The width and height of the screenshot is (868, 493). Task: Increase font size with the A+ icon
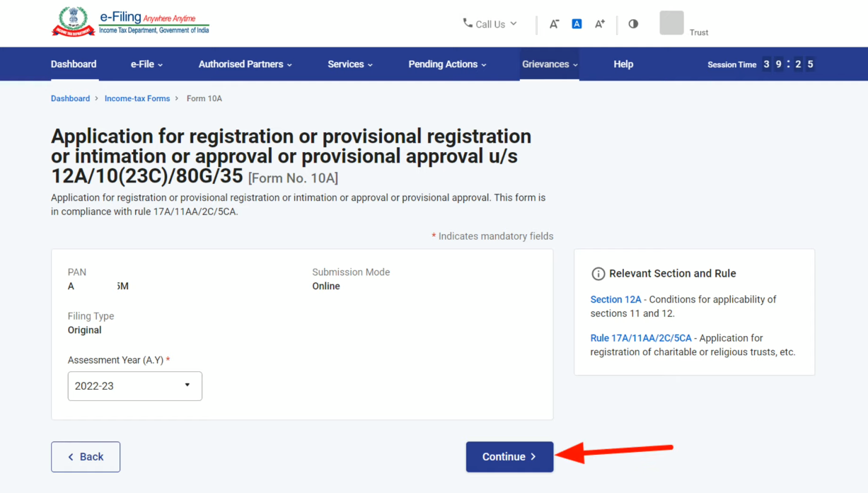pyautogui.click(x=600, y=24)
